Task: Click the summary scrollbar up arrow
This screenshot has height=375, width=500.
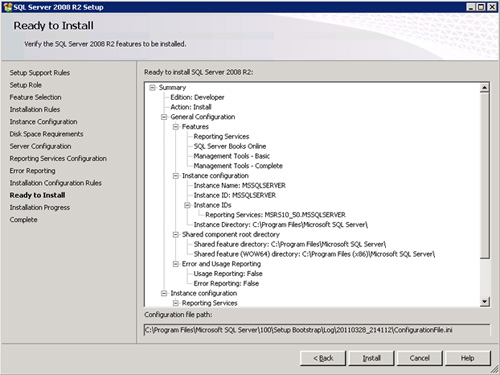Action: point(485,87)
